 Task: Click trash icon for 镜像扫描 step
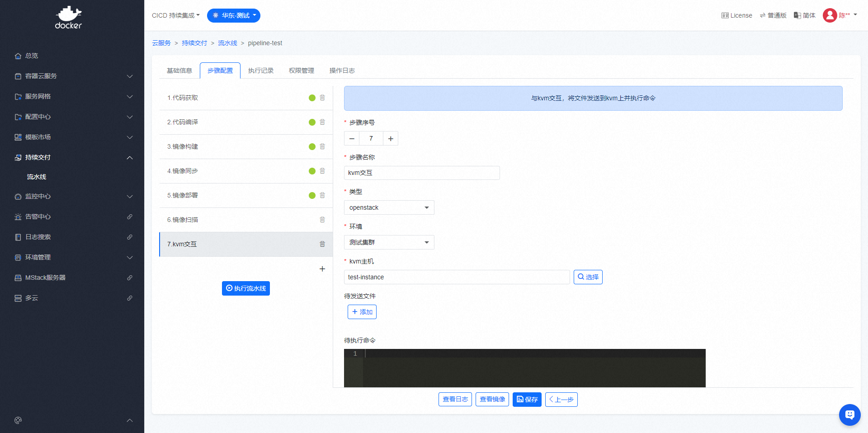[322, 220]
